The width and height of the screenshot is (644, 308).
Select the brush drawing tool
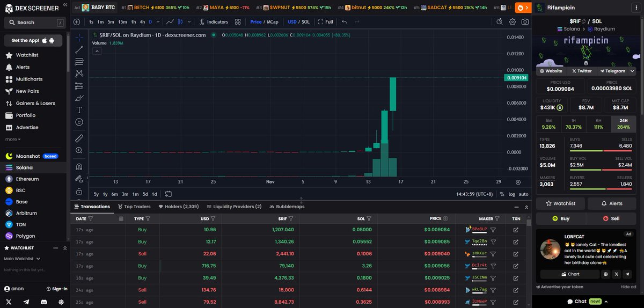pyautogui.click(x=79, y=98)
